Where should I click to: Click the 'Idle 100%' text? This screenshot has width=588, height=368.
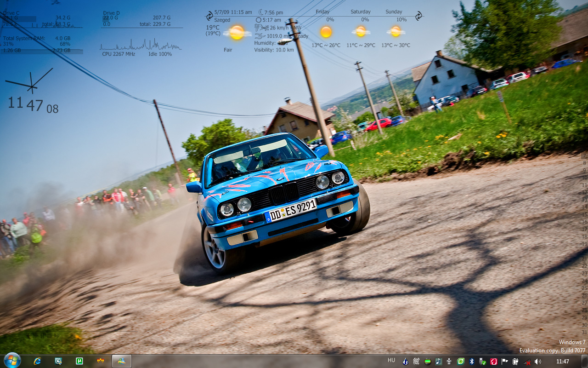[x=160, y=54]
